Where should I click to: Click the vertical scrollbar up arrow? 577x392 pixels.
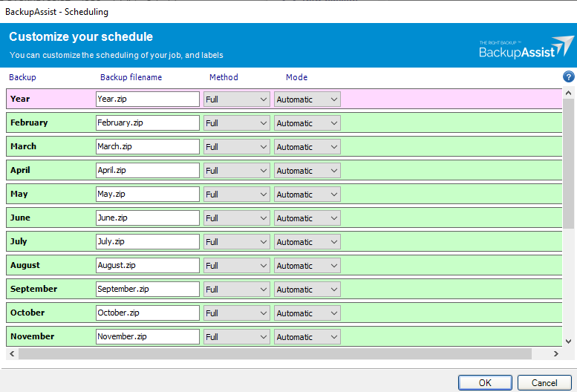(x=569, y=94)
